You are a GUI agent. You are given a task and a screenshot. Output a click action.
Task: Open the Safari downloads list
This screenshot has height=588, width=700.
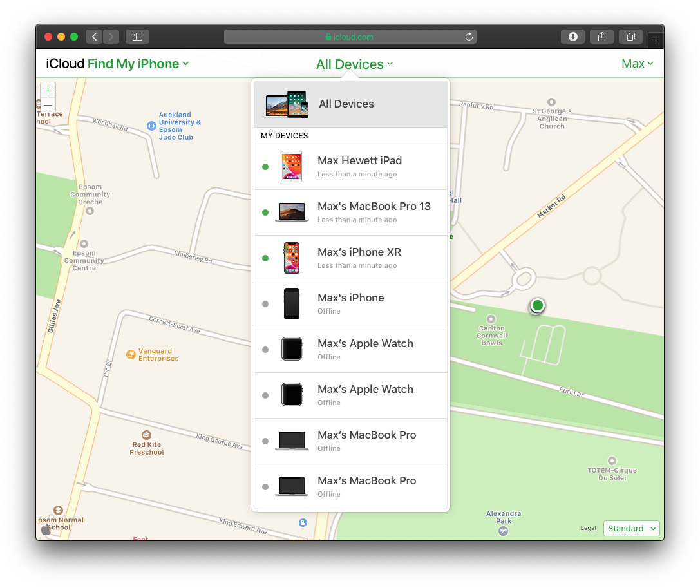(x=572, y=37)
